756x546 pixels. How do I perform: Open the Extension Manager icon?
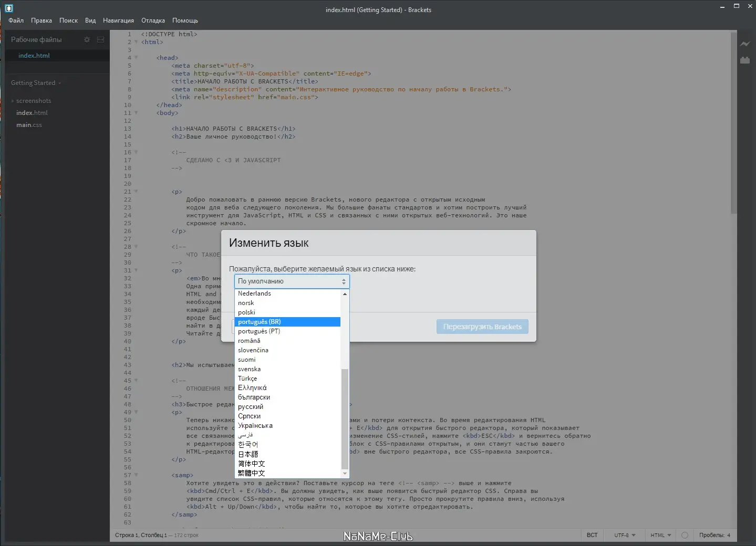(745, 60)
